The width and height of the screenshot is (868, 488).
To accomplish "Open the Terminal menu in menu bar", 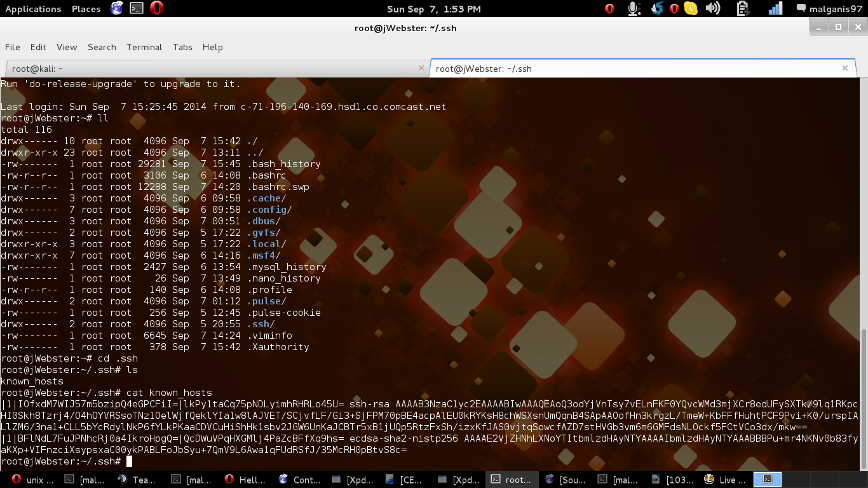I will 144,47.
